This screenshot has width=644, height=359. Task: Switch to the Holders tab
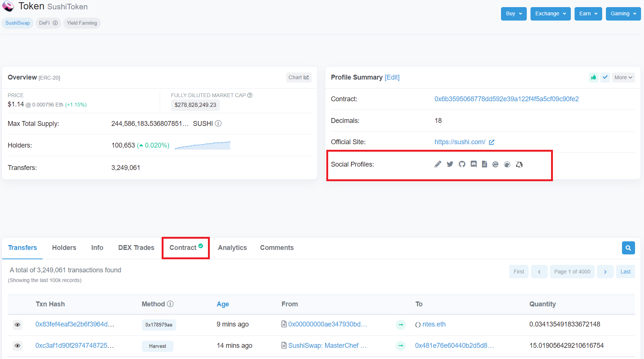(x=64, y=248)
